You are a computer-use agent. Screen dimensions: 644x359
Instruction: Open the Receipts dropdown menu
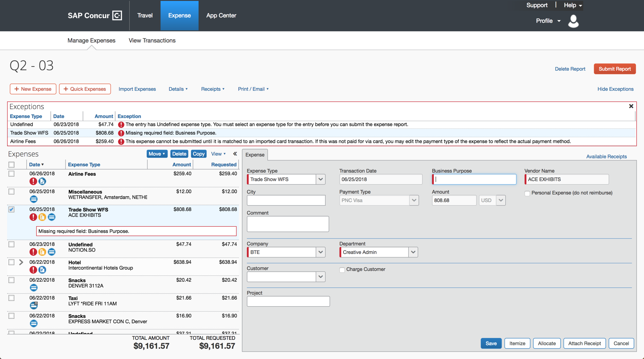(213, 89)
